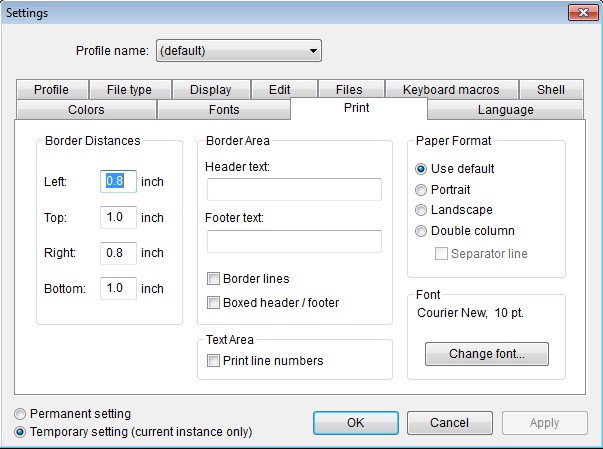Click the Top border distance field
Image resolution: width=603 pixels, height=449 pixels.
click(118, 217)
